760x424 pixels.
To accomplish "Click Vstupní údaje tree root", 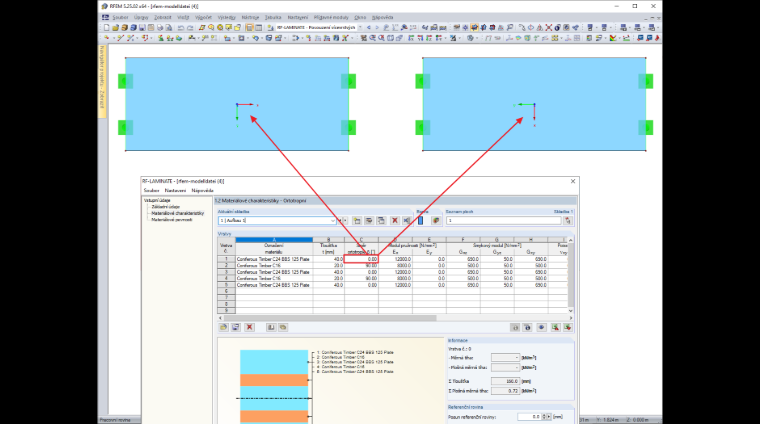I will 157,200.
